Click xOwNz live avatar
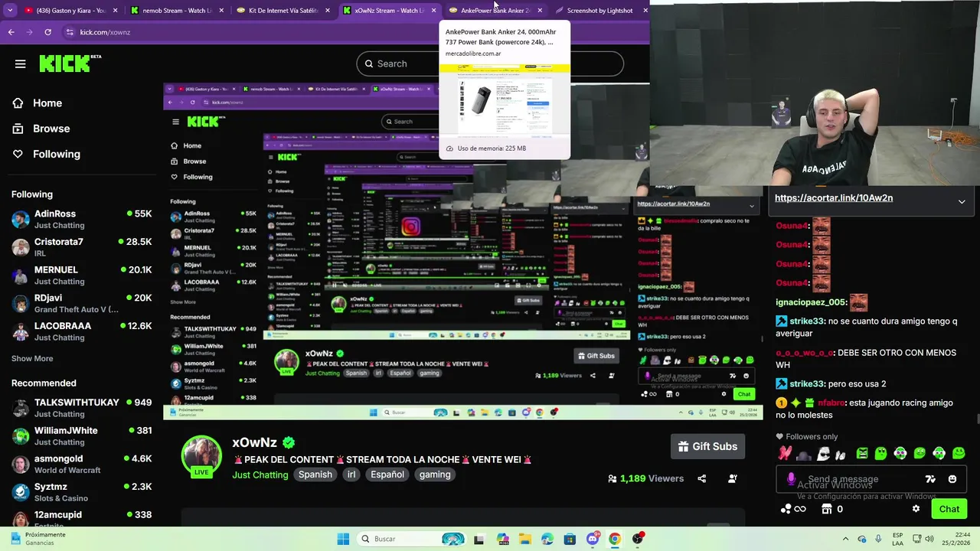 [201, 457]
